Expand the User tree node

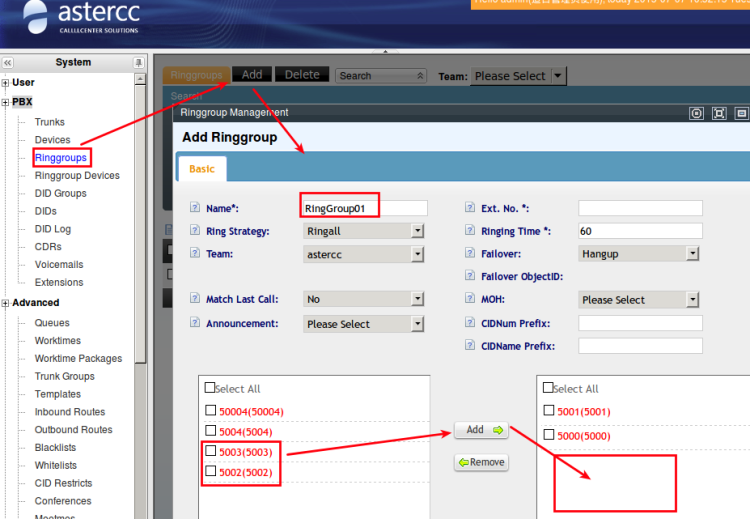(6, 82)
